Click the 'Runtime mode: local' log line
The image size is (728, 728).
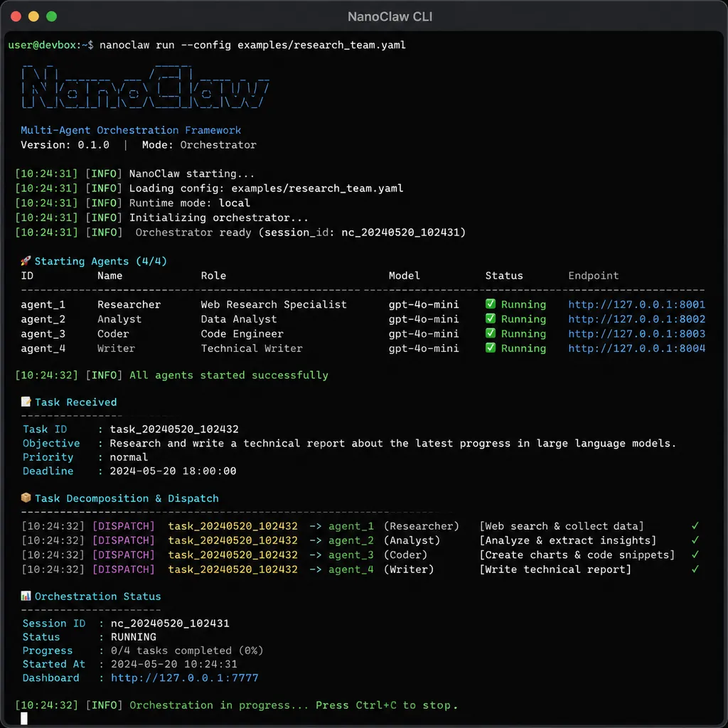point(189,203)
